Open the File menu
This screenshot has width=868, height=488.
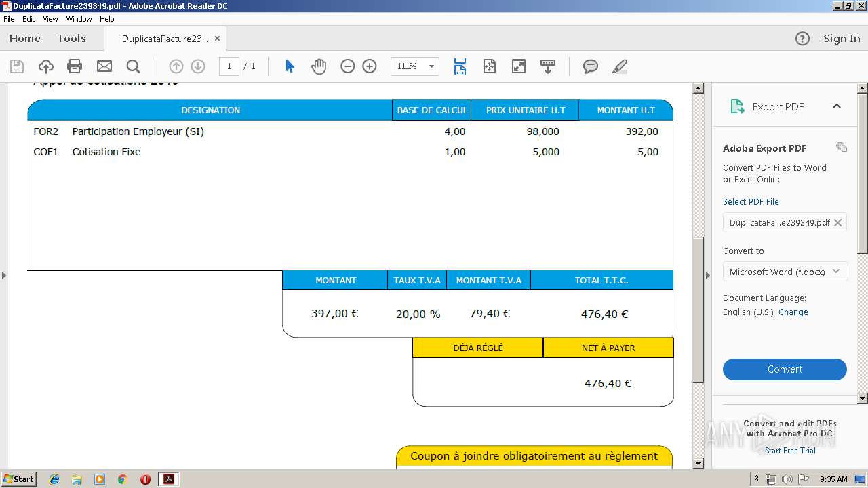[x=9, y=19]
